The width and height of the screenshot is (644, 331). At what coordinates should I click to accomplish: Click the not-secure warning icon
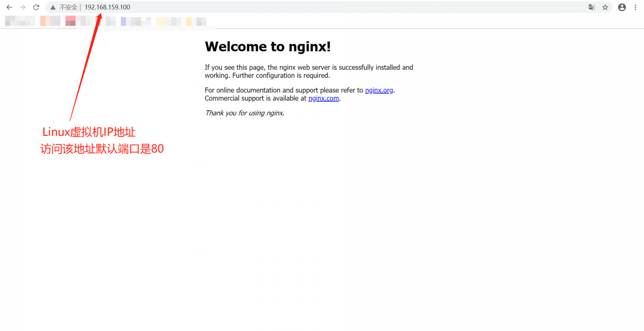[53, 8]
